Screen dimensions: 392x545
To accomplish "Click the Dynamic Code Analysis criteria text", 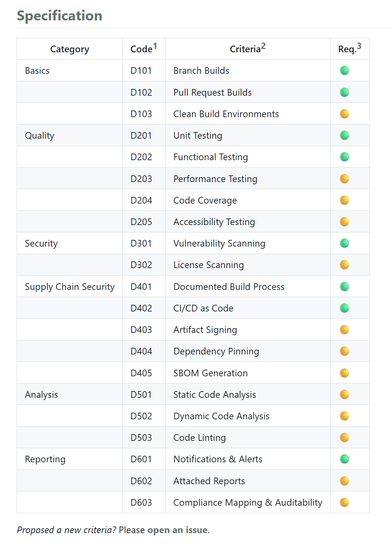I will 221,416.
